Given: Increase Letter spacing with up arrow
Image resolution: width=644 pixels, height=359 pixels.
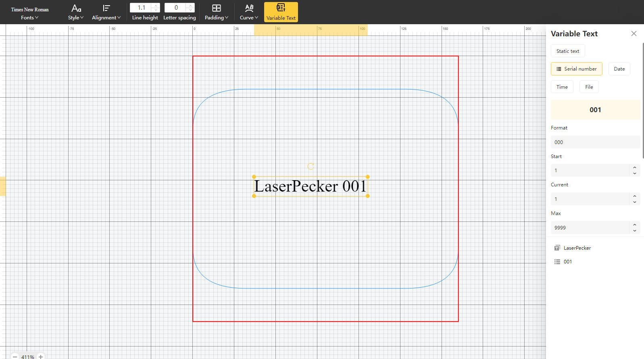Looking at the screenshot, I should point(191,5).
